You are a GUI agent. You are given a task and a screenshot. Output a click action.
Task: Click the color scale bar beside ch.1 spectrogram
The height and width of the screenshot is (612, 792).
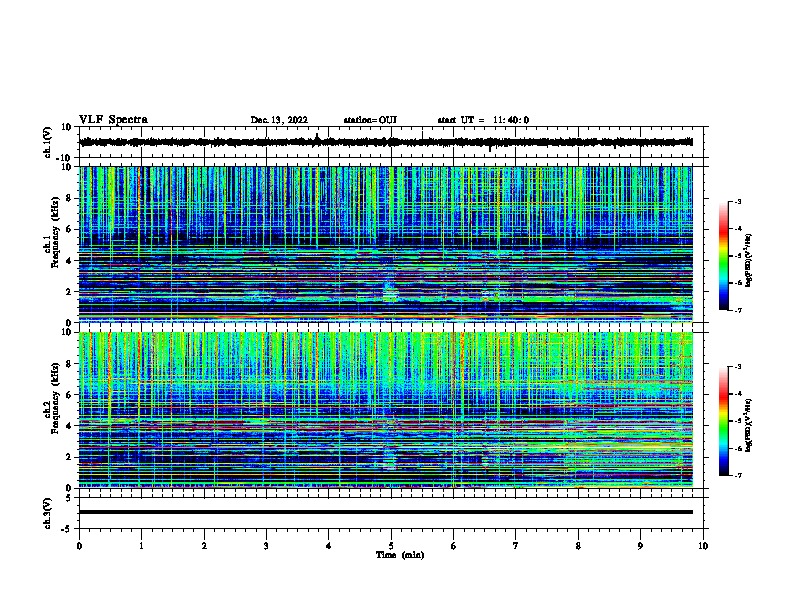coord(723,256)
